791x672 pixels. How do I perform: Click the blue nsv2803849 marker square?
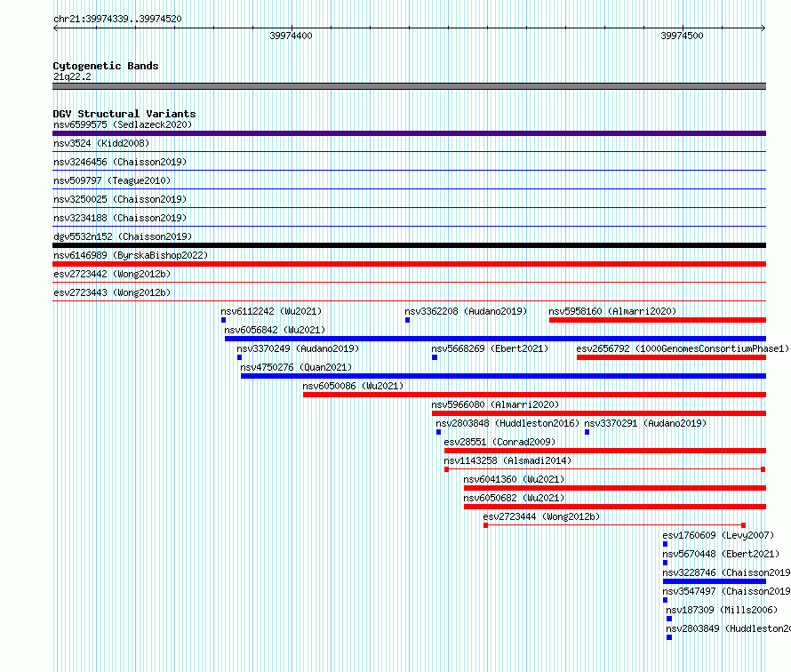(669, 637)
